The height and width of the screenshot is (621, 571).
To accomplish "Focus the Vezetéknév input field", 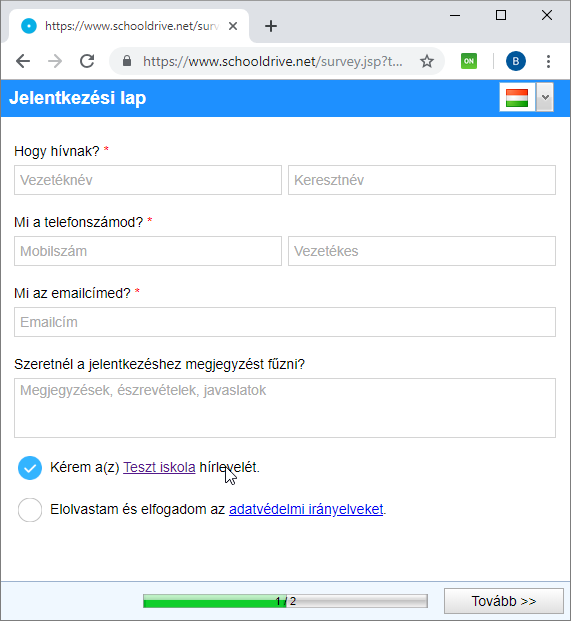I will (x=148, y=180).
